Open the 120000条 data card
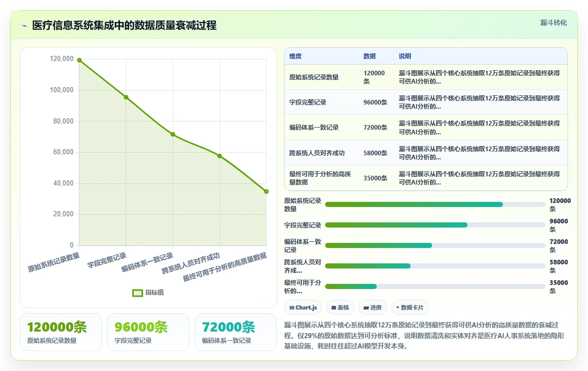 click(x=61, y=332)
